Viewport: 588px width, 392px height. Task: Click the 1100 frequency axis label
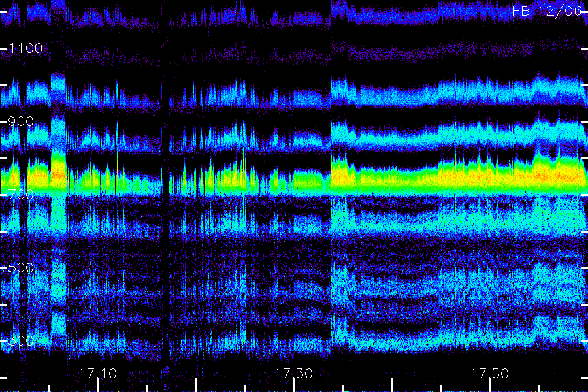click(x=25, y=48)
